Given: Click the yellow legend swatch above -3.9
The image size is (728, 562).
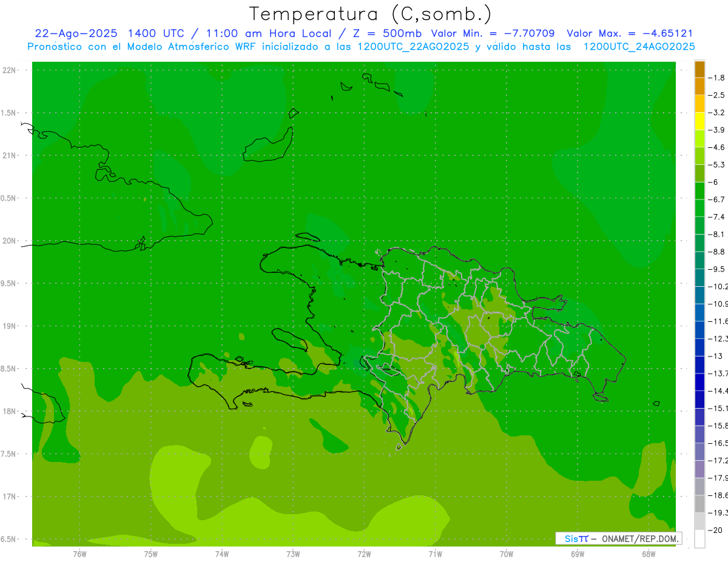Looking at the screenshot, I should [699, 121].
